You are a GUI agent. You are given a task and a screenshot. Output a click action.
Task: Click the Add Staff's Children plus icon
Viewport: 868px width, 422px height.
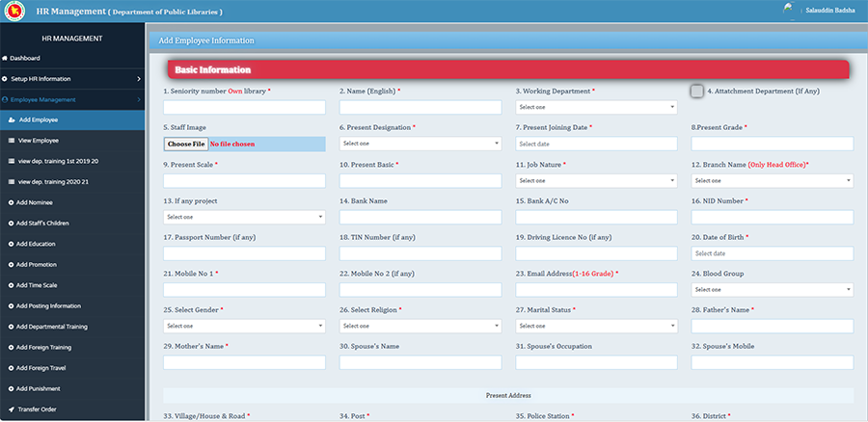coord(11,224)
